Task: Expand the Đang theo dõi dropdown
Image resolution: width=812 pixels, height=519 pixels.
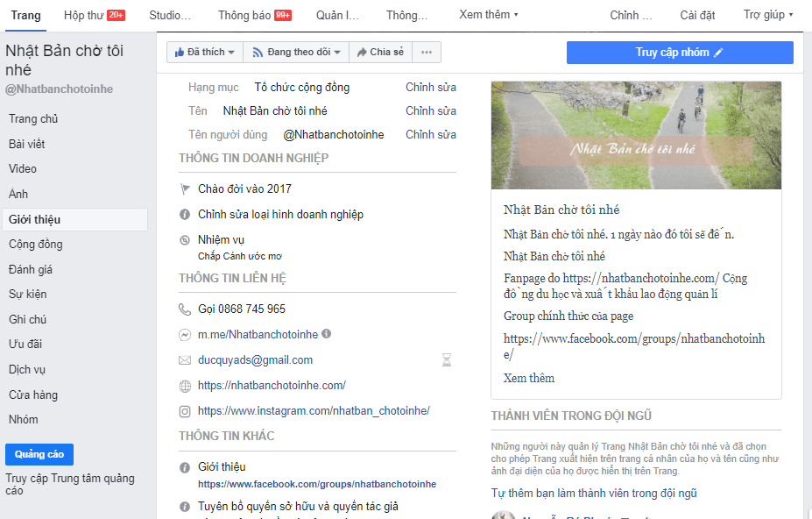Action: (x=297, y=53)
